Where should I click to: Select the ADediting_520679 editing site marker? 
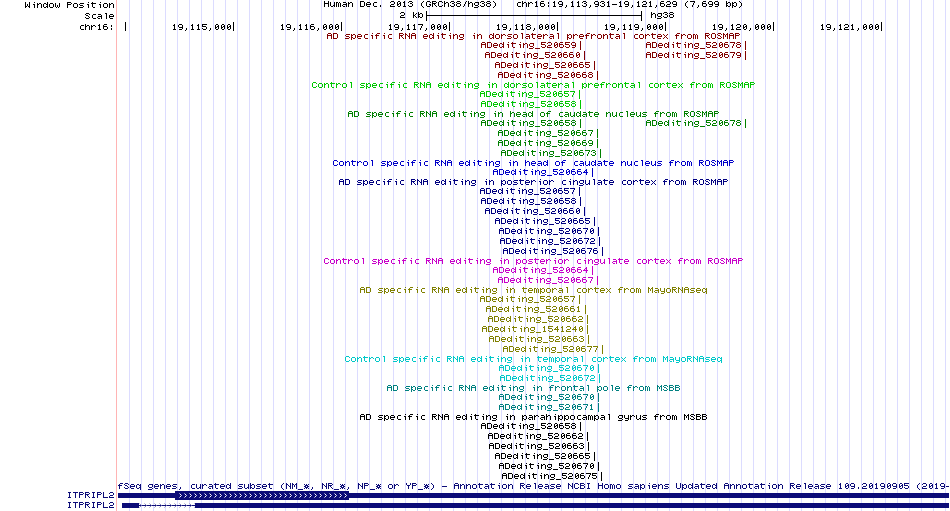point(693,55)
